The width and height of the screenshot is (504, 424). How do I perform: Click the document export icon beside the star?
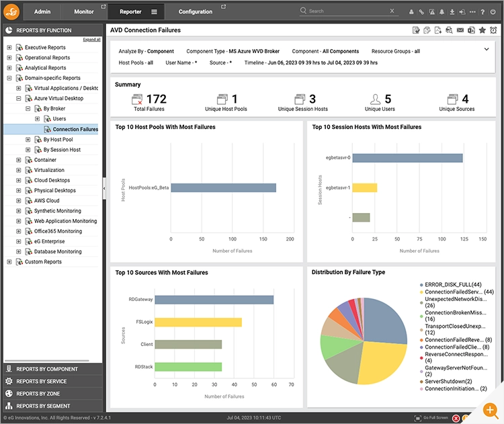click(471, 30)
